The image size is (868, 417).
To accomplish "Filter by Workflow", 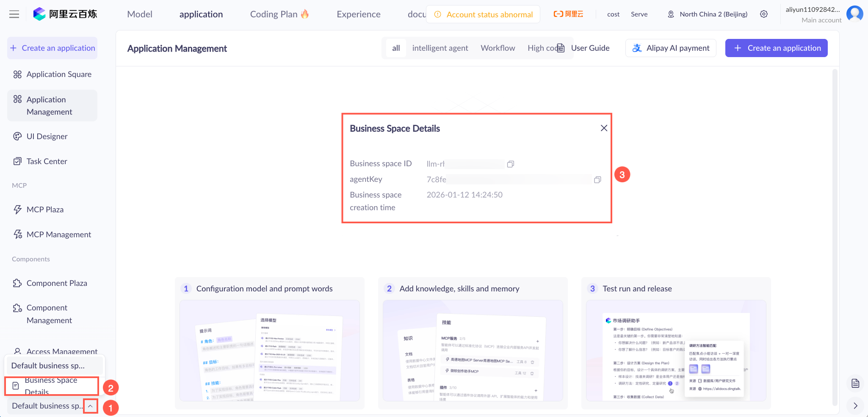I will coord(498,48).
